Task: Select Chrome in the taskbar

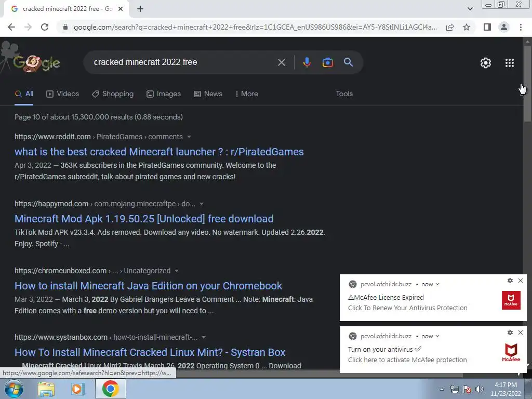Action: (111, 389)
